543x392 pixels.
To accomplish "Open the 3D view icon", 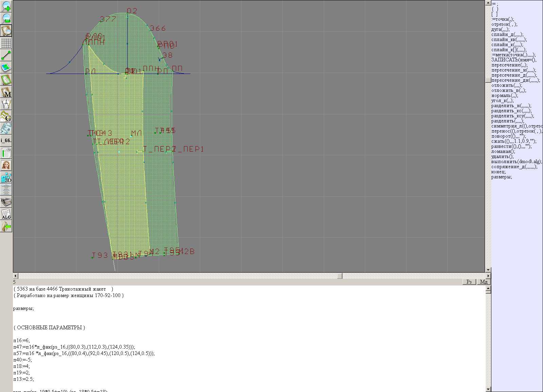I will pos(6,177).
